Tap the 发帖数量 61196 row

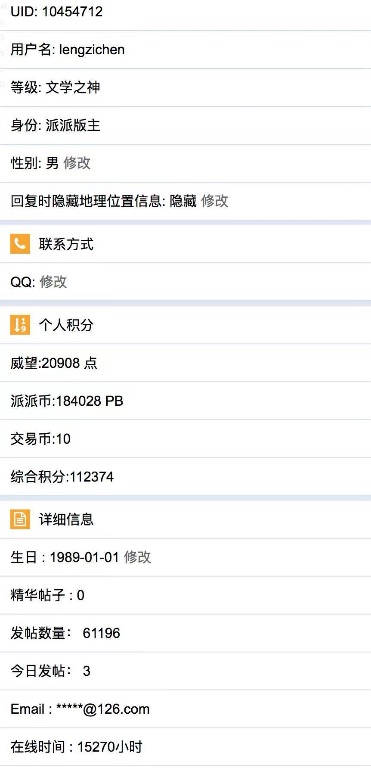click(x=185, y=633)
